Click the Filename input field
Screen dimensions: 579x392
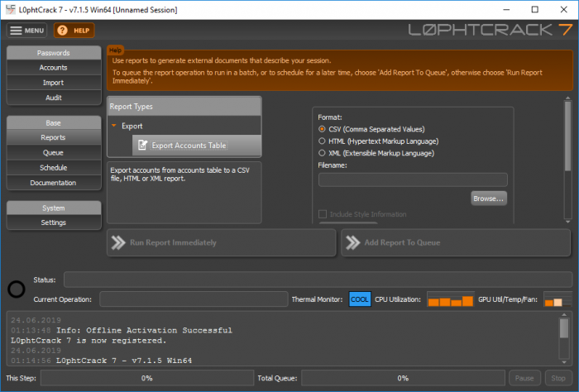pyautogui.click(x=412, y=179)
